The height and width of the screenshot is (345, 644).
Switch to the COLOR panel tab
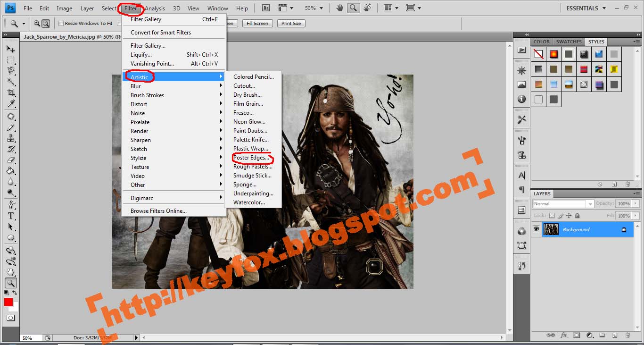coord(542,42)
